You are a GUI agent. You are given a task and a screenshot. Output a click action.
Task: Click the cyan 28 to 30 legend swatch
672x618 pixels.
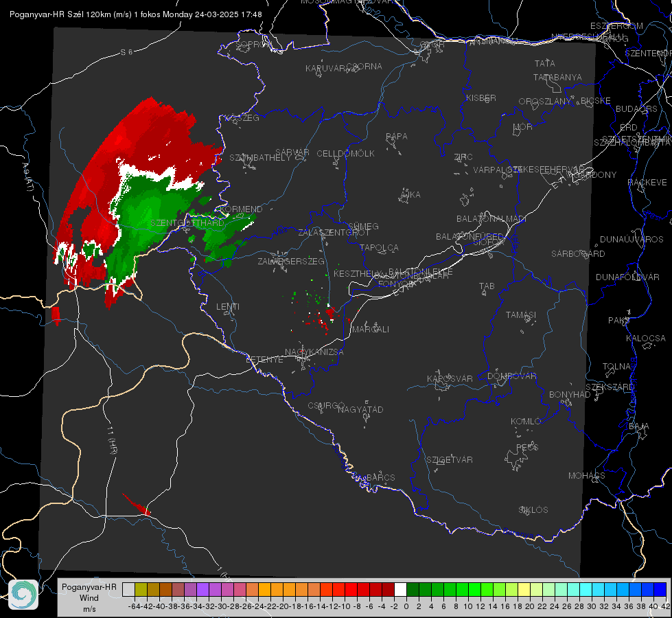586,589
